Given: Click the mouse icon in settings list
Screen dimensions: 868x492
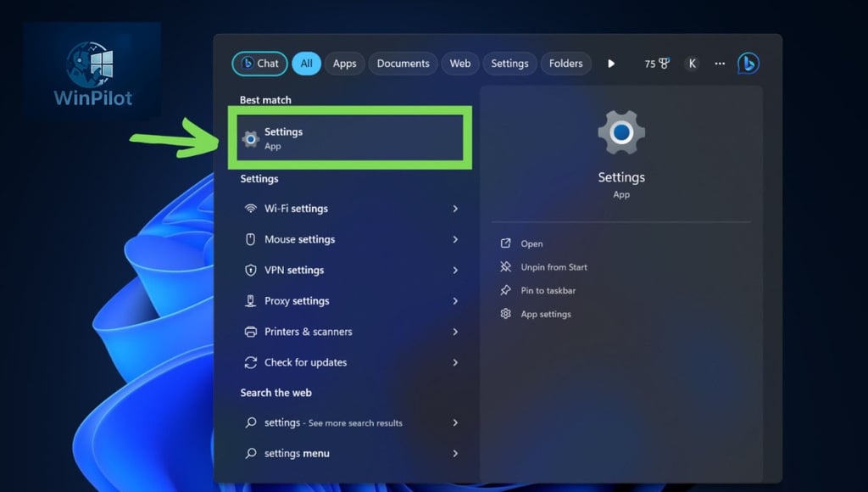Looking at the screenshot, I should pyautogui.click(x=251, y=239).
